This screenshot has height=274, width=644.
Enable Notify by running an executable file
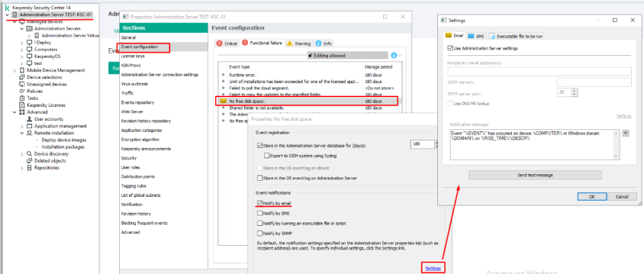[259, 223]
